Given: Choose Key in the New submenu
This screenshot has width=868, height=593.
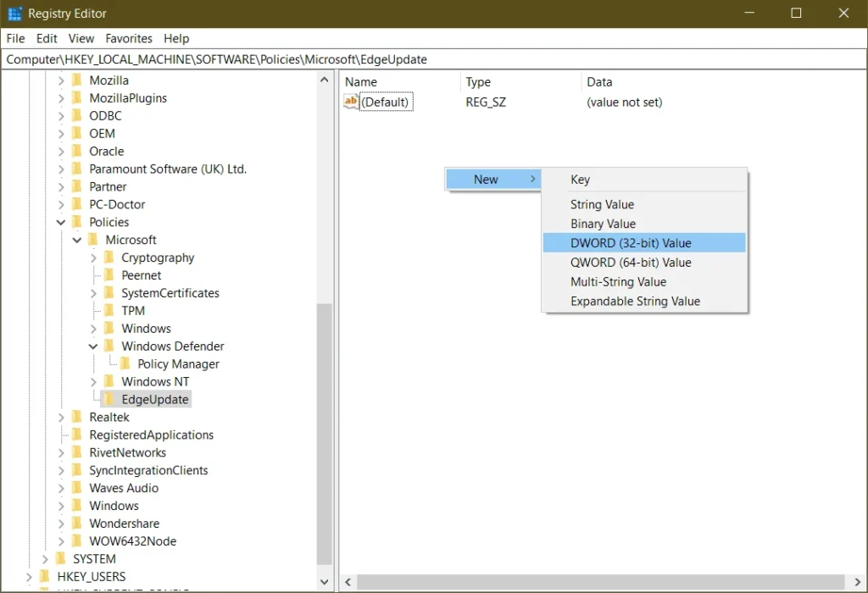Looking at the screenshot, I should pos(644,180).
